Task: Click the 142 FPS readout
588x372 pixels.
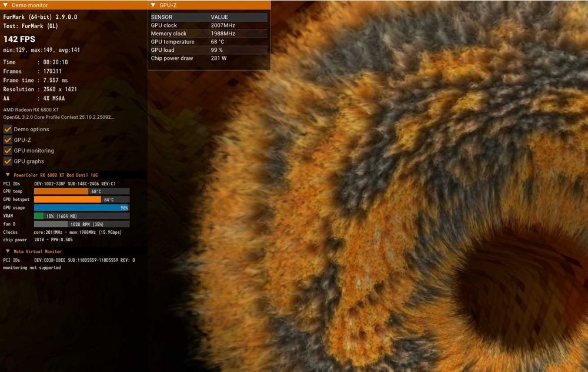Action: (x=19, y=39)
